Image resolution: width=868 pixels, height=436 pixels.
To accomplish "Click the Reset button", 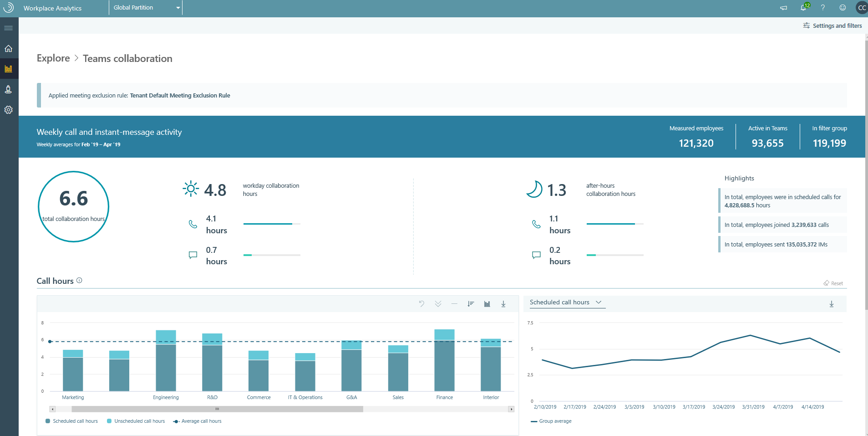I will [x=833, y=283].
